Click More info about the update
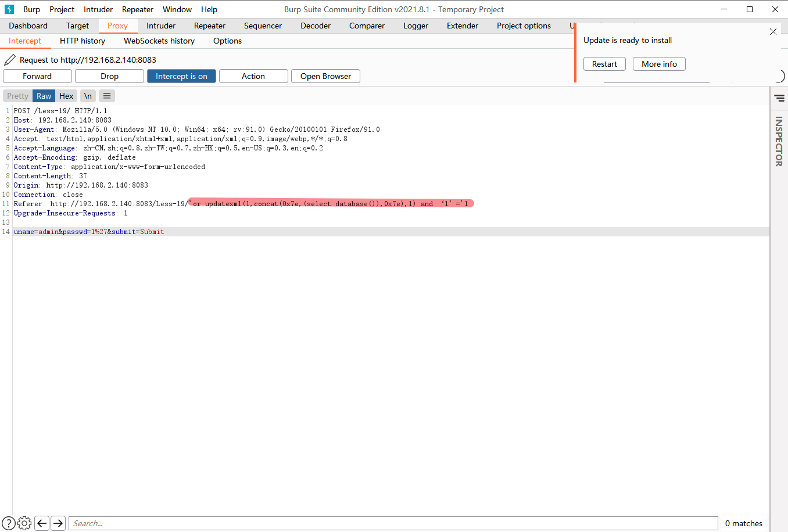 (659, 64)
